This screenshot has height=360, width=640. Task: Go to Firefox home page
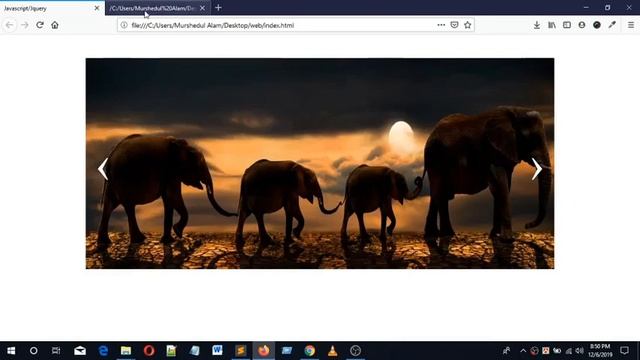coord(55,25)
